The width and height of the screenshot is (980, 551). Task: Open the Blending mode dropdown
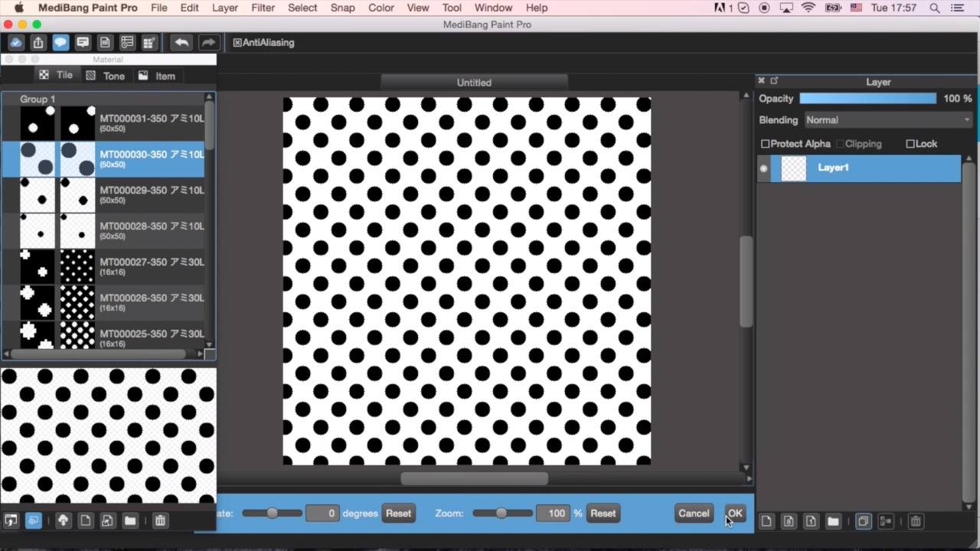click(x=888, y=120)
